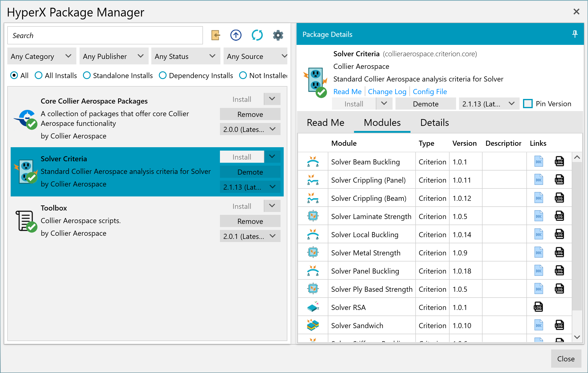
Task: Select the Toolbox package in list
Action: point(147,221)
